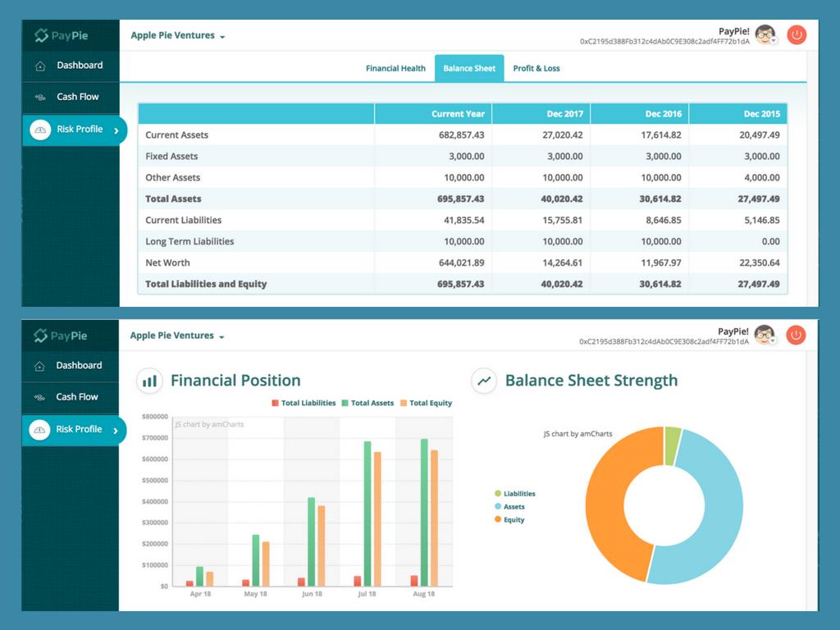Screen dimensions: 840x630
Task: Click the user avatar next to PayPie!
Action: tap(764, 34)
